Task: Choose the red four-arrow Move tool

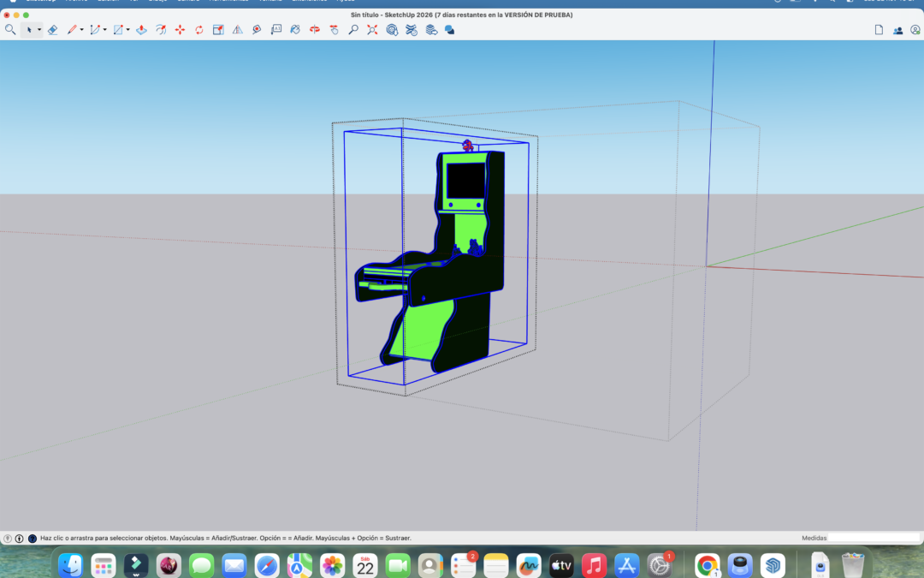Action: 180,30
